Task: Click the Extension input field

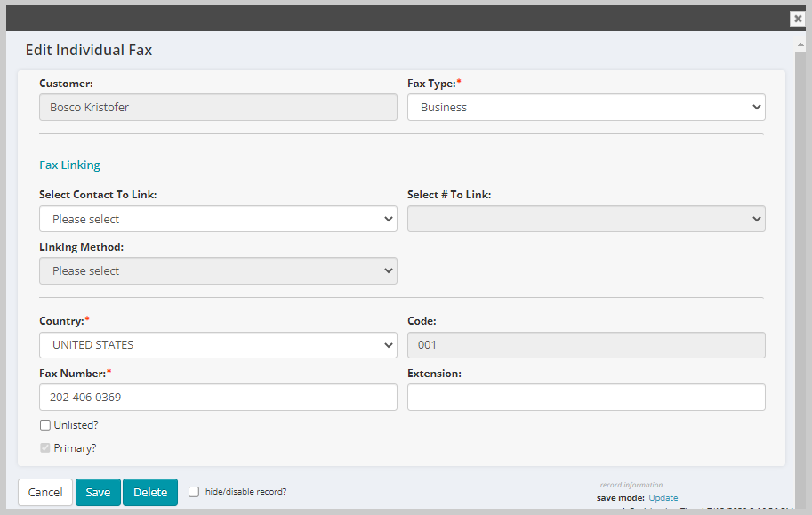Action: [x=586, y=398]
